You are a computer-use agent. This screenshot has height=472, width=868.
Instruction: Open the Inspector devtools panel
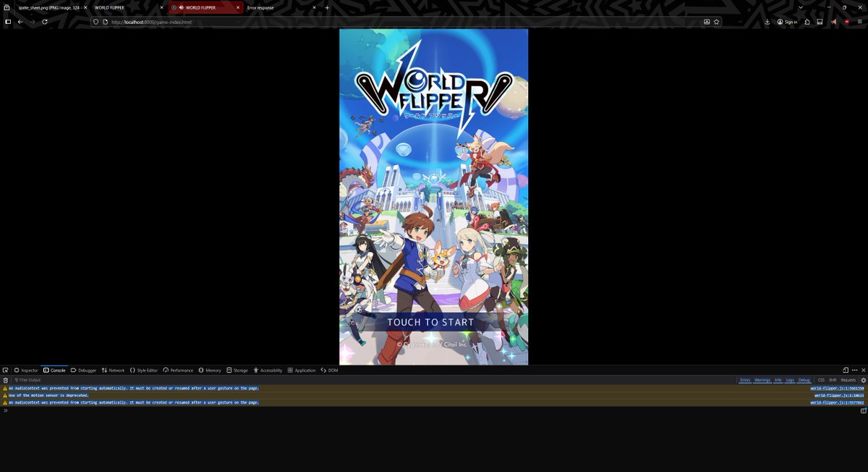pos(26,370)
